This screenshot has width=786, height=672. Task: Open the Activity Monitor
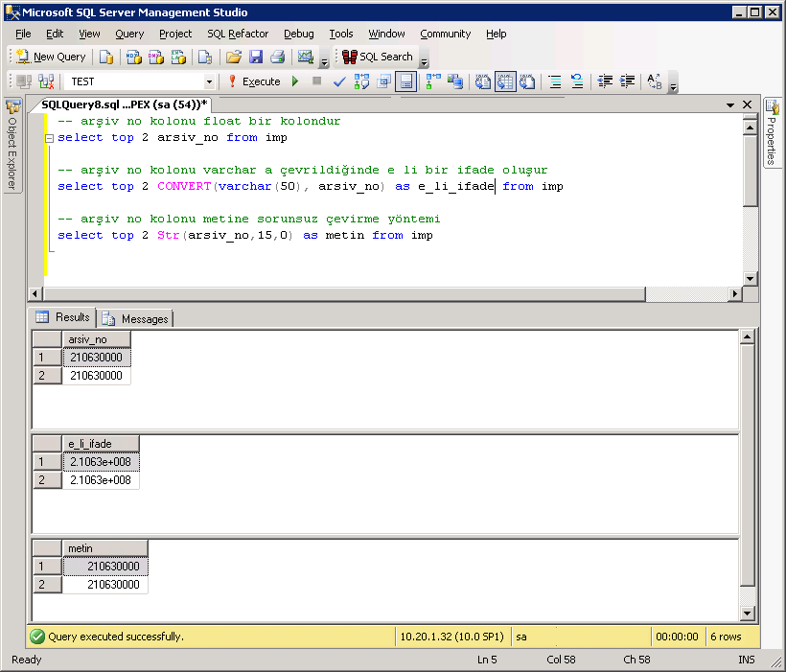tap(305, 58)
